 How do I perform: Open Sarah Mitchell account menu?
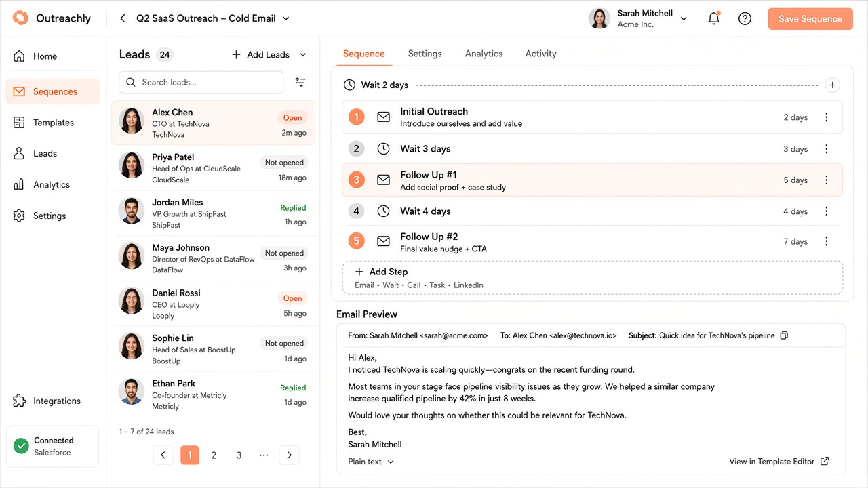coord(637,19)
